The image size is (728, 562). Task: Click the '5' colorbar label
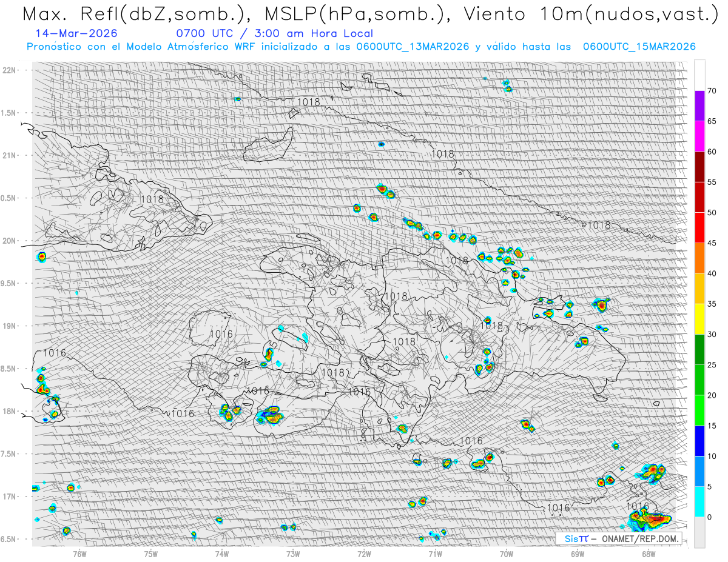710,486
